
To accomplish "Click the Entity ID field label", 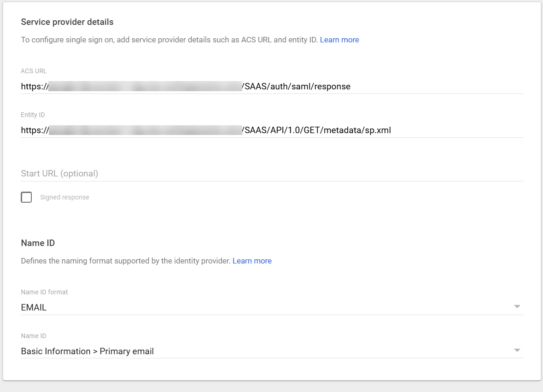I will pyautogui.click(x=33, y=115).
